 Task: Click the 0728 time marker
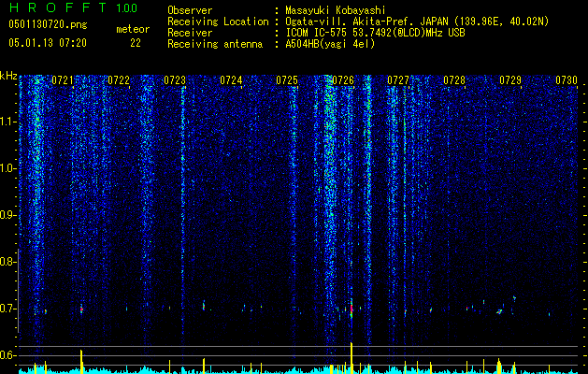coord(454,80)
